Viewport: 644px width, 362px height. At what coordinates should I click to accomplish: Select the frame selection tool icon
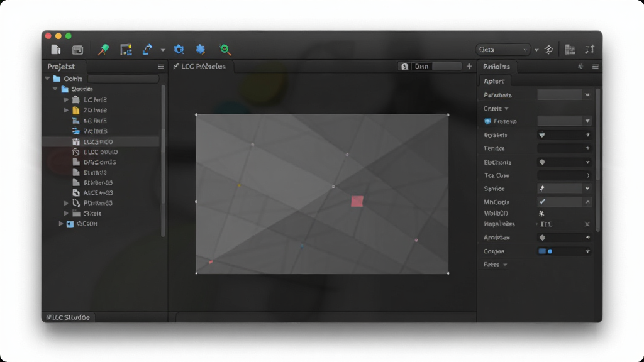point(126,50)
